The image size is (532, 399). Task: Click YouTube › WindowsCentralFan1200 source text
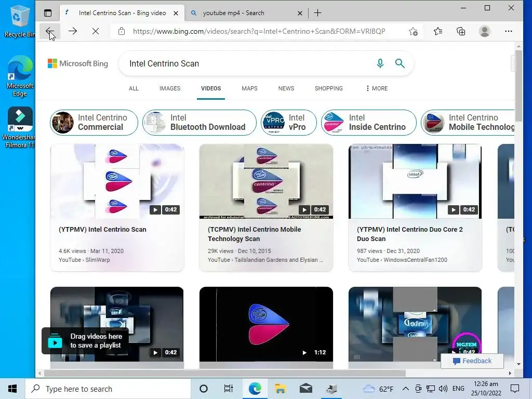pos(402,260)
